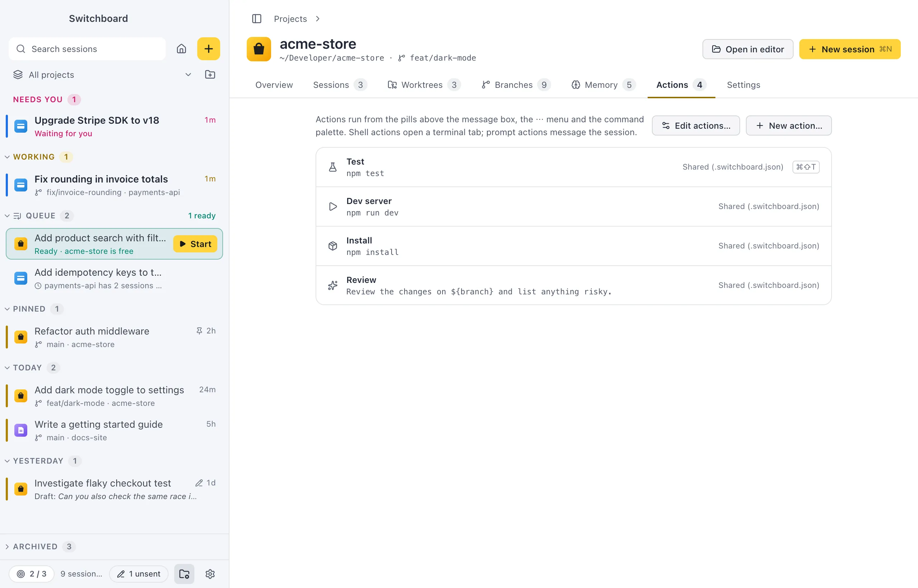Switch to the Overview tab
Viewport: 918px width, 588px height.
(x=274, y=85)
